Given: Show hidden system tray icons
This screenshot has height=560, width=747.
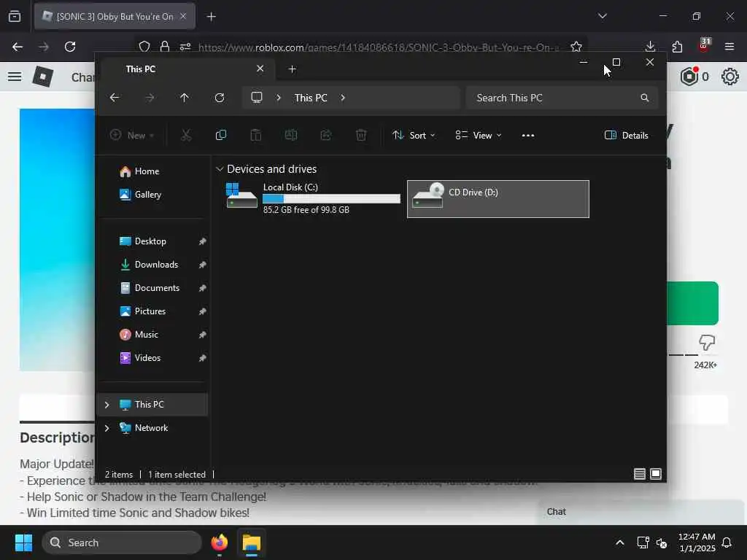Looking at the screenshot, I should pos(620,542).
